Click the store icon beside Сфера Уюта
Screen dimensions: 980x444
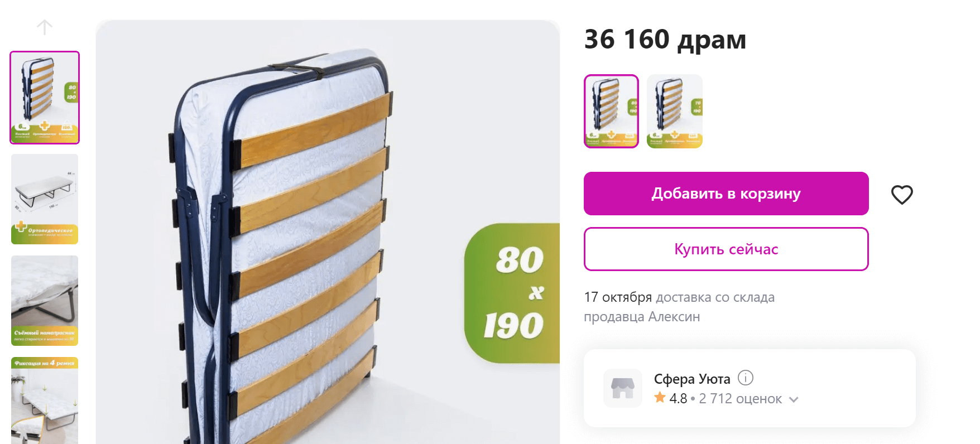pyautogui.click(x=623, y=388)
